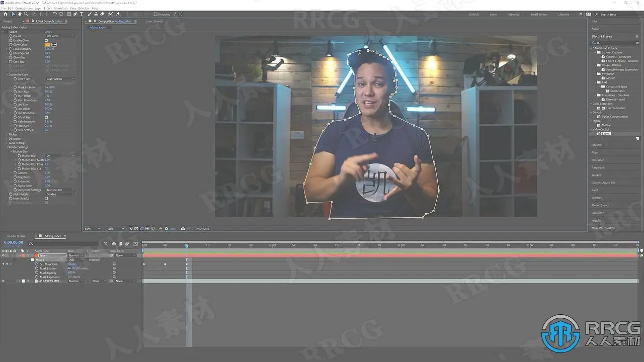The width and height of the screenshot is (644, 362).
Task: Open the Libraries workspace
Action: (563, 15)
